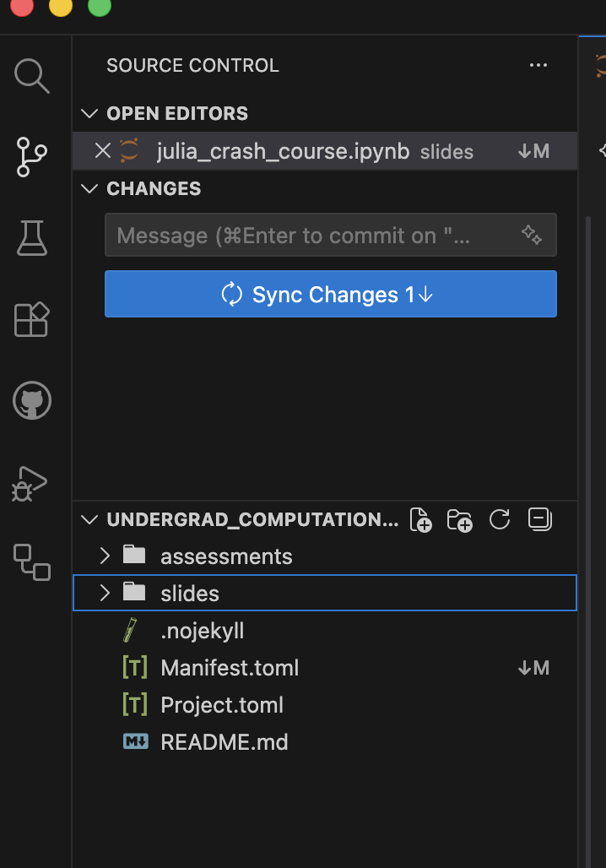Open the Testing flask icon
This screenshot has height=868, width=606.
pos(33,238)
